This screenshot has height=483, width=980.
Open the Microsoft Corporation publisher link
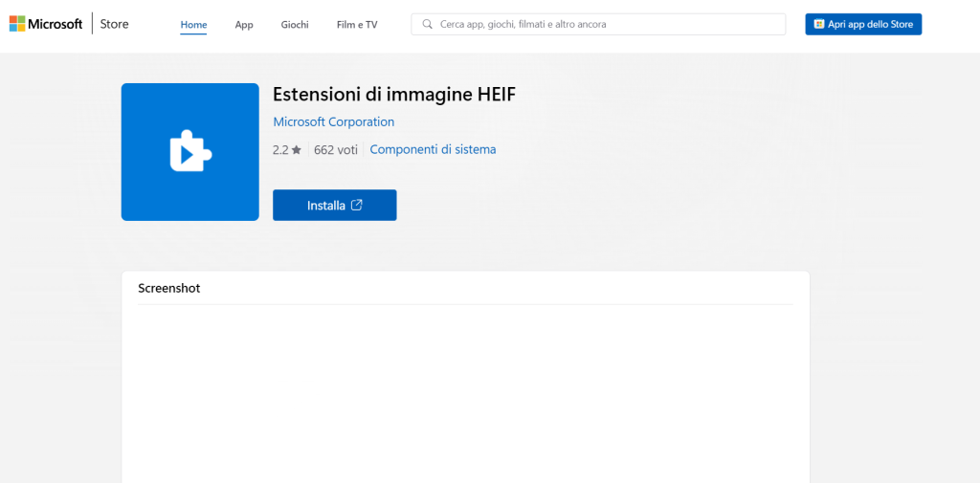[333, 121]
